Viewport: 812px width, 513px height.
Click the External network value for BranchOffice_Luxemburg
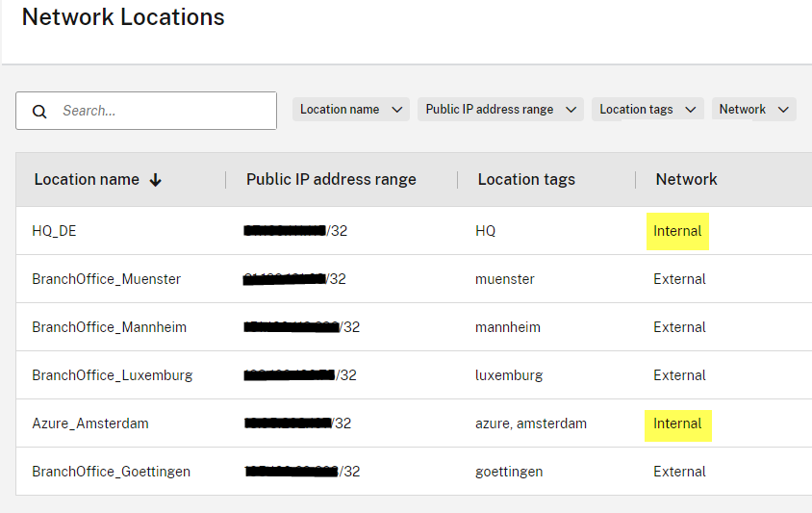(x=679, y=375)
